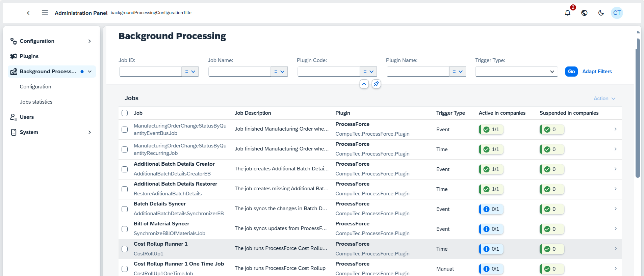Check the Additional Batch Details Creator row
Image resolution: width=644 pixels, height=276 pixels.
[125, 169]
